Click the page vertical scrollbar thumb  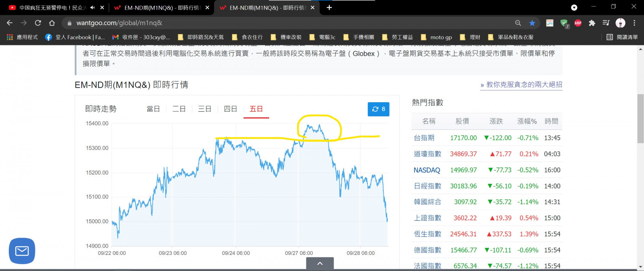tap(640, 119)
